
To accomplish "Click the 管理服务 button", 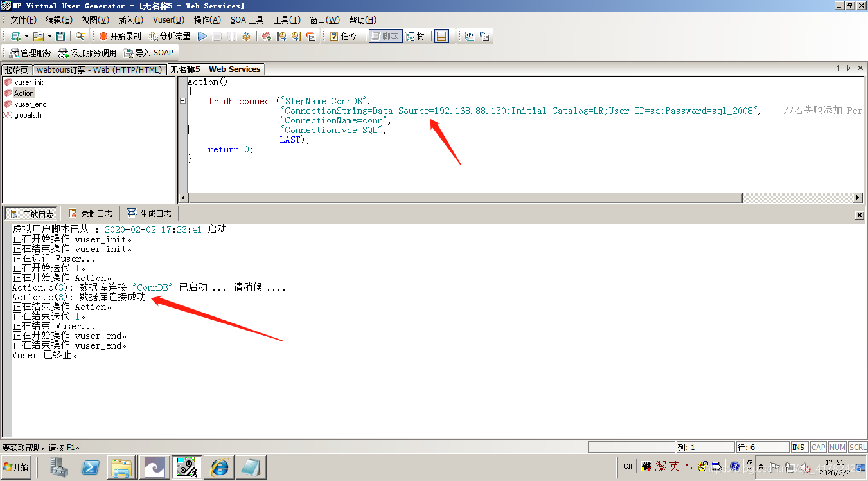I will tap(30, 53).
